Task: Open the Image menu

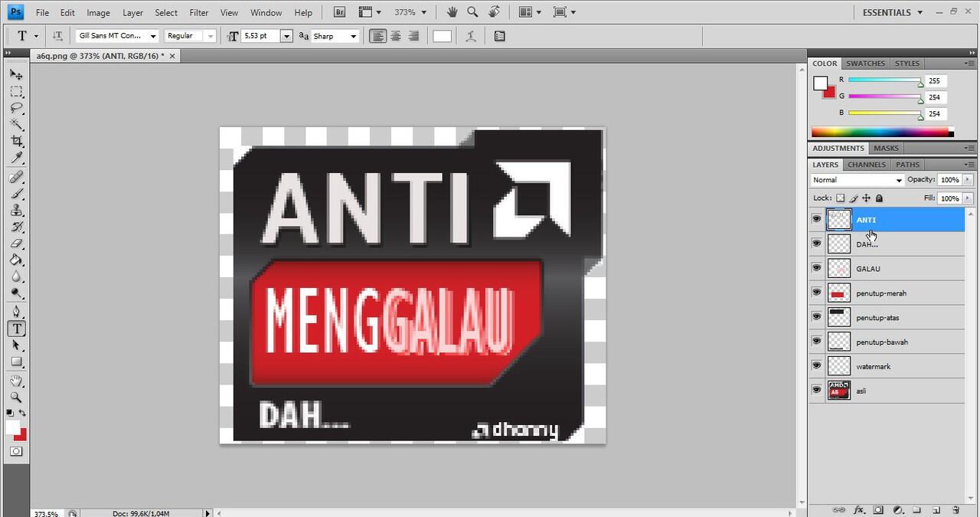Action: coord(98,12)
